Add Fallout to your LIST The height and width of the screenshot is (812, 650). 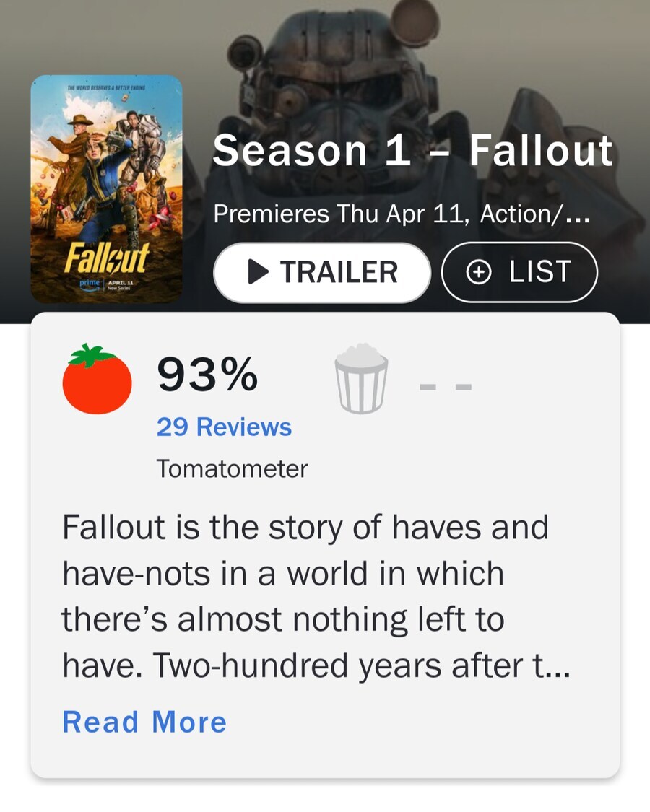coord(519,272)
